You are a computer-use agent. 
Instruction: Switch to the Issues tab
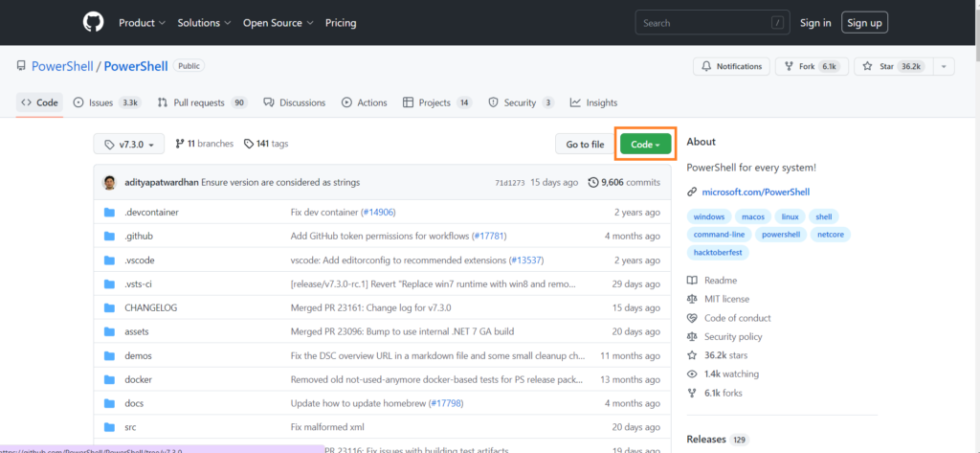107,102
